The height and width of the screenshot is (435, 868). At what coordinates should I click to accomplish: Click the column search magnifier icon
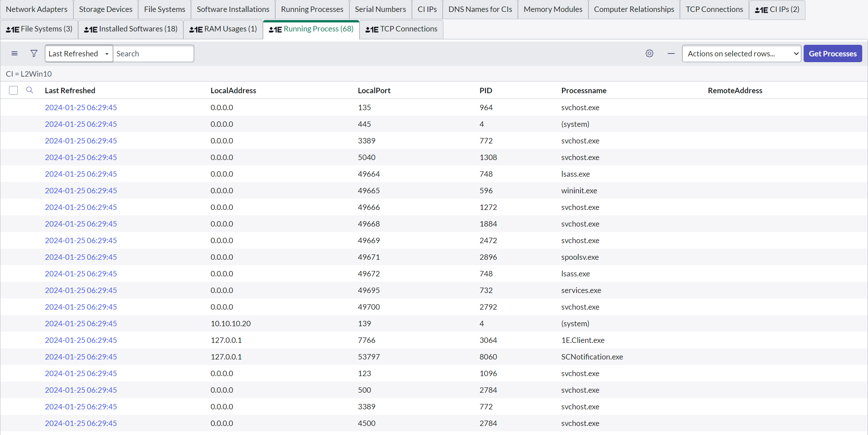30,90
